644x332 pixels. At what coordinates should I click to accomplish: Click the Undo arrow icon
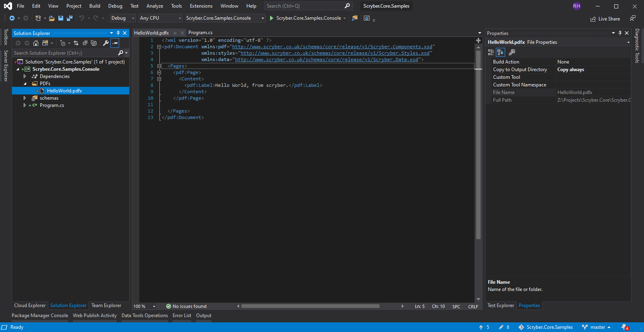(x=82, y=18)
